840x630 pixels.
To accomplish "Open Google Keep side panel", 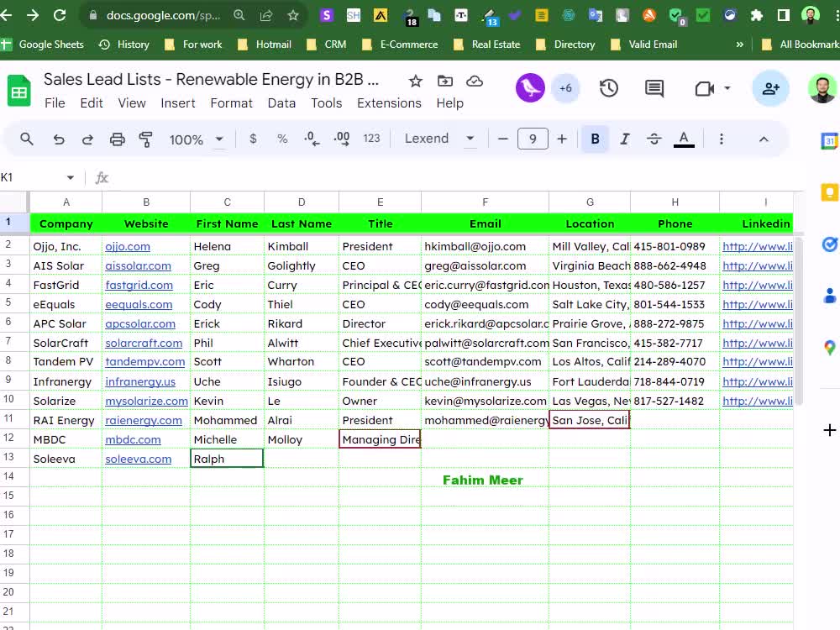I will (829, 192).
